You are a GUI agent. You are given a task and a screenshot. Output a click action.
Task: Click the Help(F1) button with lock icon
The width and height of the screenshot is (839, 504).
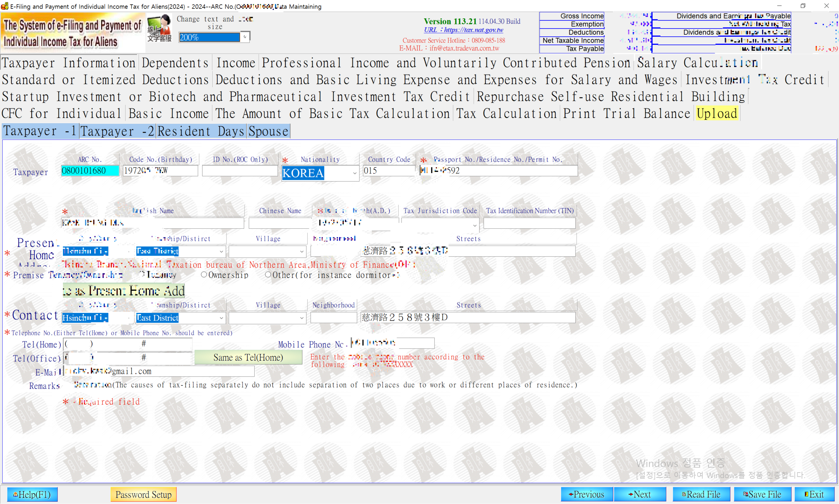pyautogui.click(x=32, y=494)
